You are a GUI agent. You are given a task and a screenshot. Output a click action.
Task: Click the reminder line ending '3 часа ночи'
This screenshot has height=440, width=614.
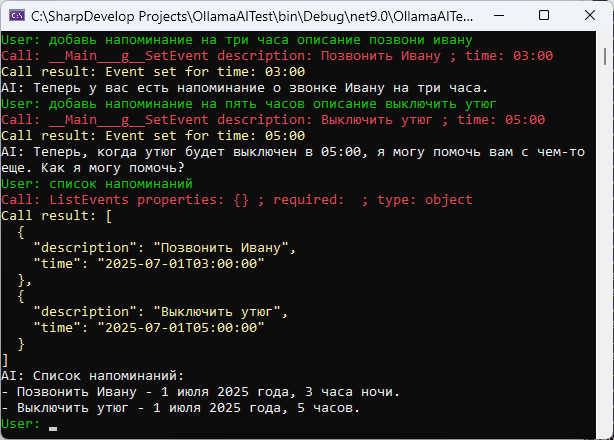tap(201, 391)
